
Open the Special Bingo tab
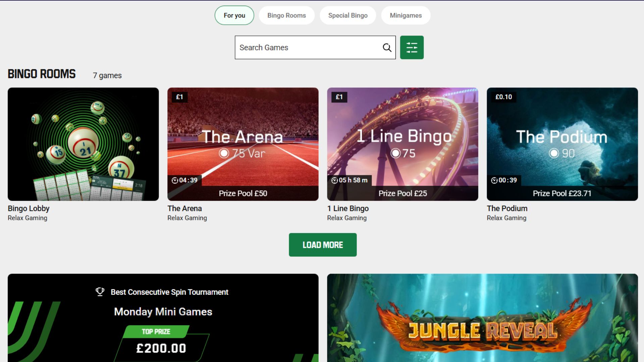pos(348,15)
